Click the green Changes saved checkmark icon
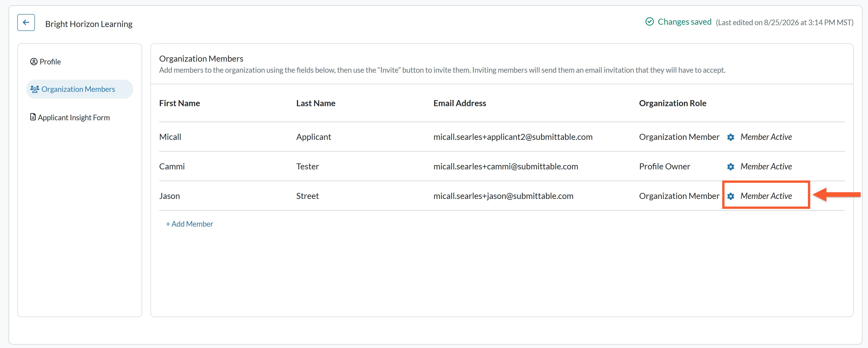 click(649, 22)
